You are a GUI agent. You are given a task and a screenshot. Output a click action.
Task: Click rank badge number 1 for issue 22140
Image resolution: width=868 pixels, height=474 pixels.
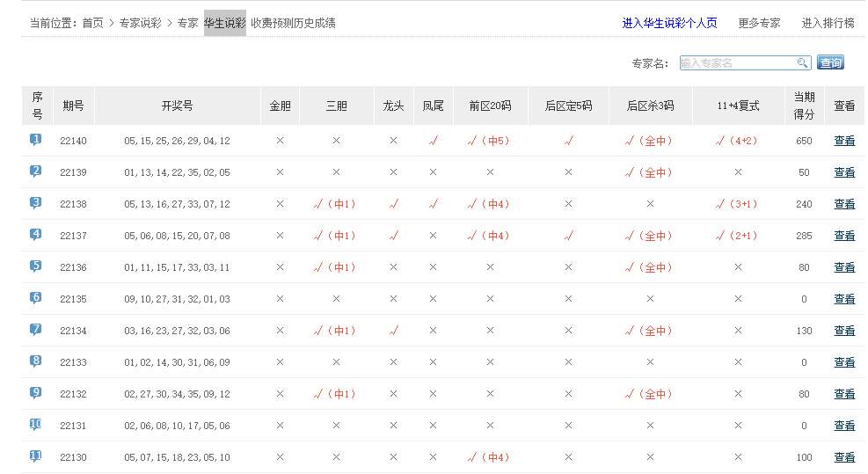[36, 140]
